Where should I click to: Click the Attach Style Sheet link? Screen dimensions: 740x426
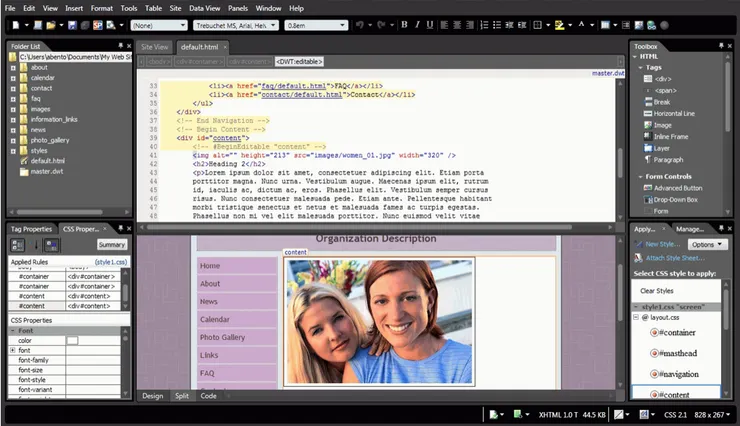pos(675,258)
